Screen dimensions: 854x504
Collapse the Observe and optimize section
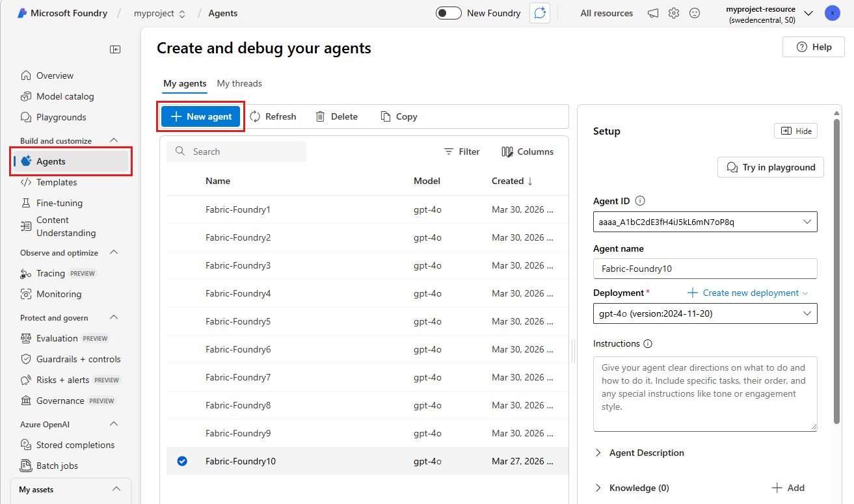click(114, 252)
